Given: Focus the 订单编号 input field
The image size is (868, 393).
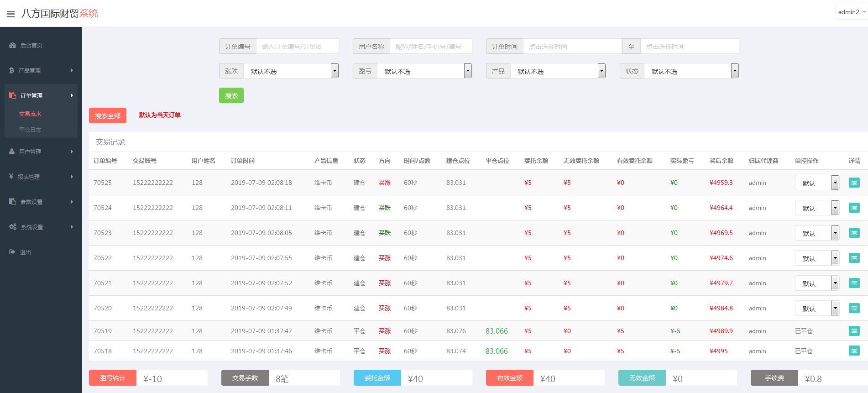Looking at the screenshot, I should pos(297,47).
